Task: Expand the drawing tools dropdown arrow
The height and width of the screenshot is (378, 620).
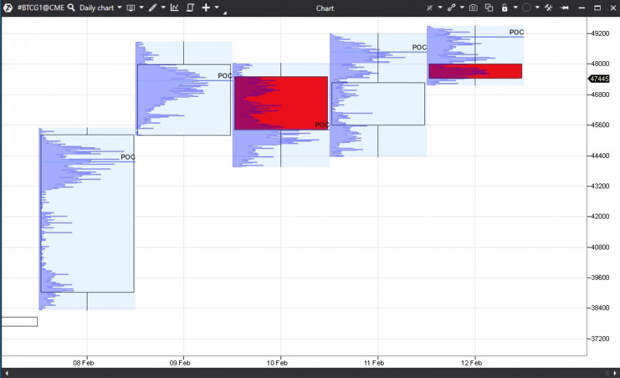Action: tap(163, 7)
